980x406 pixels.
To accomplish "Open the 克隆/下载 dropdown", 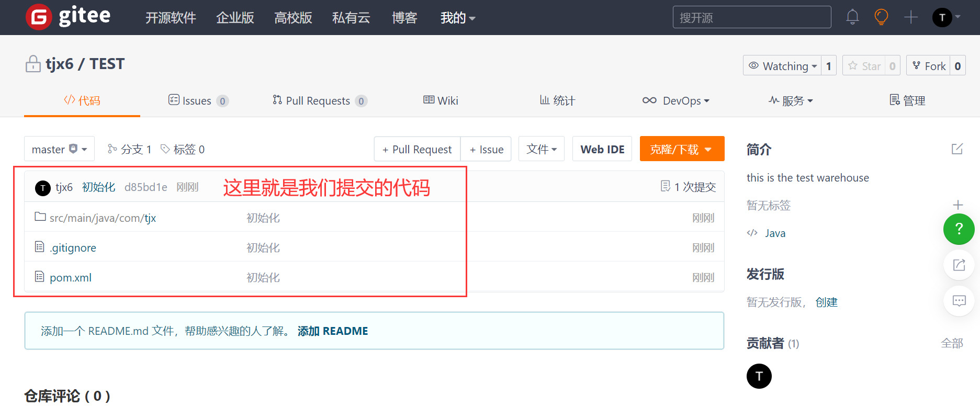I will (x=682, y=149).
